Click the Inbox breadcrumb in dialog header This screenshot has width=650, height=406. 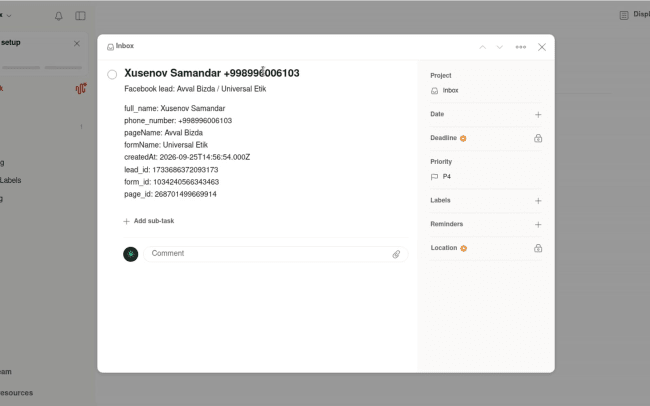tap(121, 46)
